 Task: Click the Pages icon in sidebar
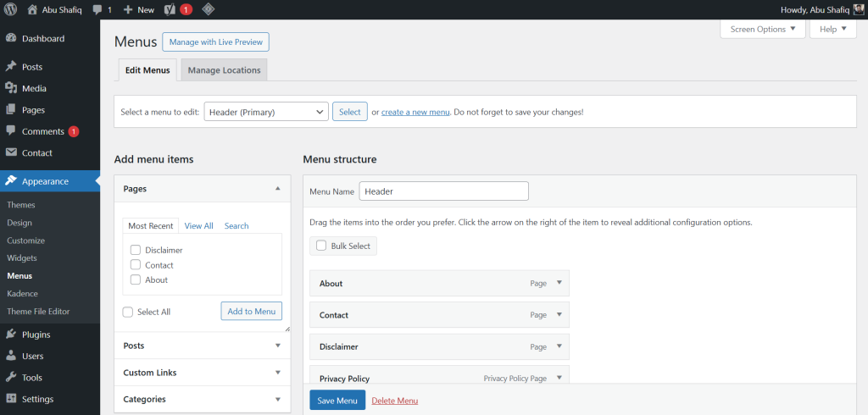(x=10, y=109)
